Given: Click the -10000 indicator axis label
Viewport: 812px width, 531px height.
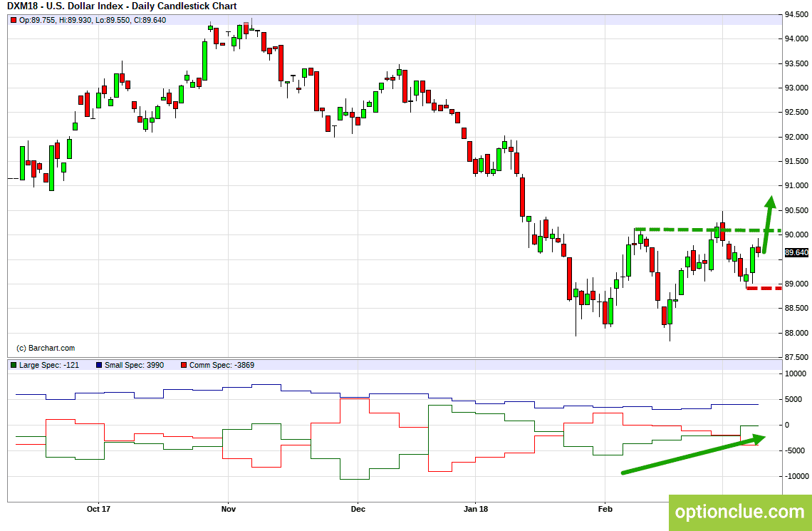Looking at the screenshot, I should pos(796,477).
